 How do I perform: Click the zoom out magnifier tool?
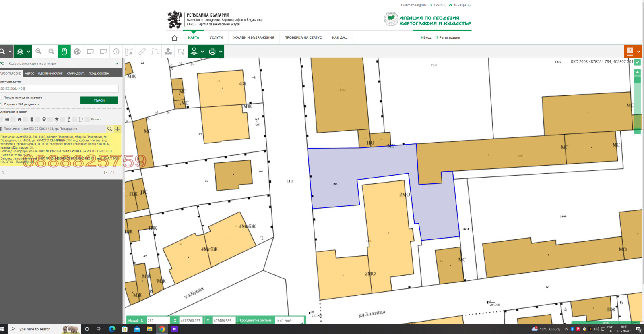52,52
